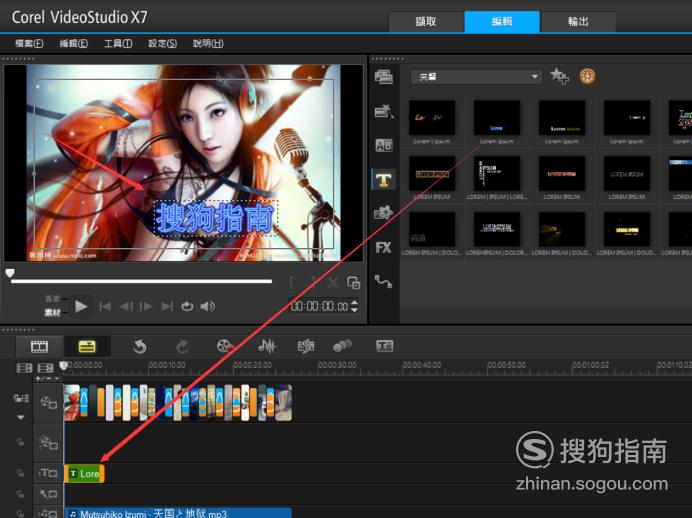
Task: Open the 工具(T) menu
Action: coord(118,43)
